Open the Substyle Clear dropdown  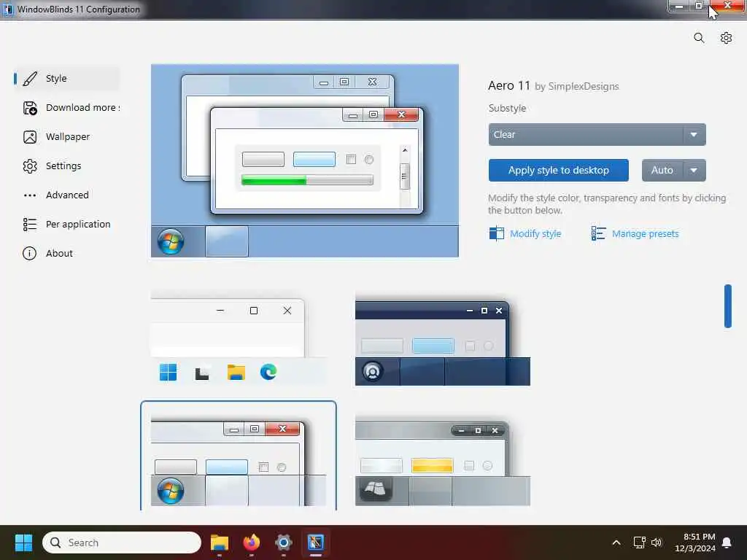(597, 135)
